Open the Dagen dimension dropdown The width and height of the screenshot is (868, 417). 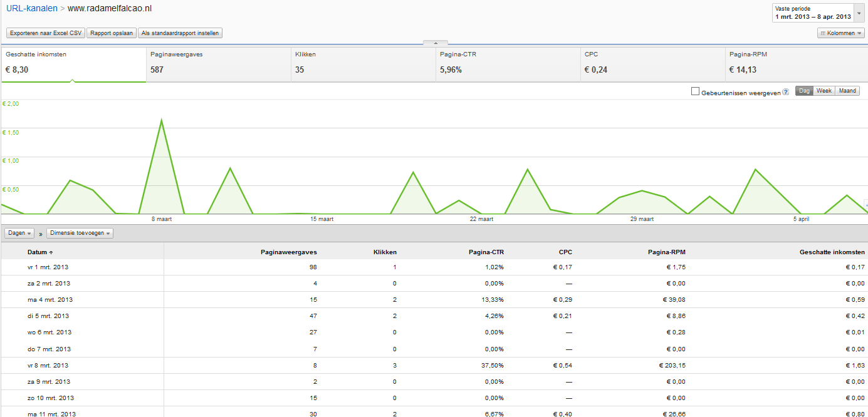pos(19,233)
